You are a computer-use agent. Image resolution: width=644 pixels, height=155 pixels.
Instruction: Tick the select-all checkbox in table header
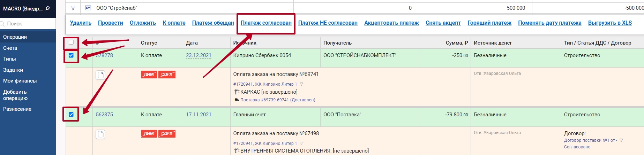coord(71,42)
